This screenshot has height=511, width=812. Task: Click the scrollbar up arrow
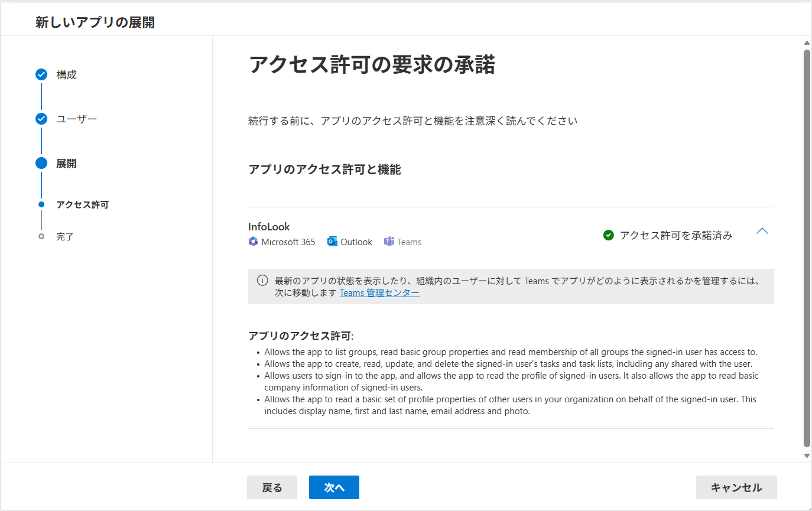(x=807, y=43)
